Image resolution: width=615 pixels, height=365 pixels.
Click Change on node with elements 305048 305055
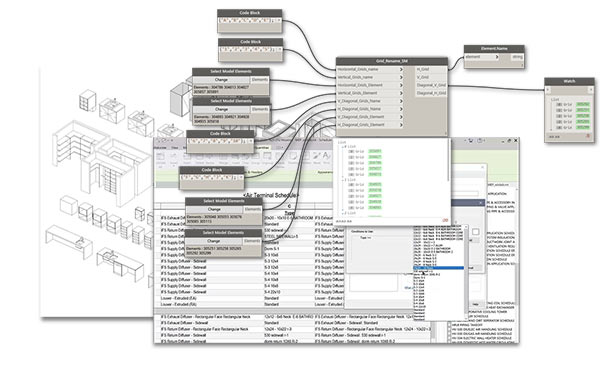coord(214,209)
